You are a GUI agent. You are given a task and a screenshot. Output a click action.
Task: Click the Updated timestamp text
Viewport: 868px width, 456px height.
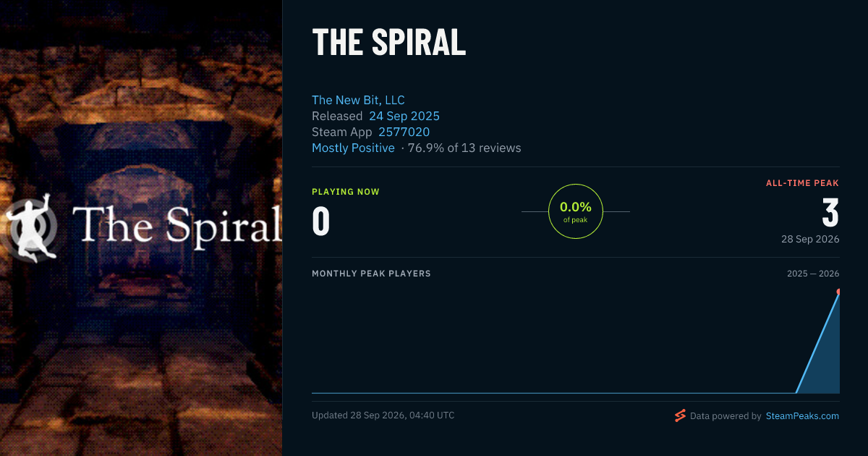(x=383, y=415)
